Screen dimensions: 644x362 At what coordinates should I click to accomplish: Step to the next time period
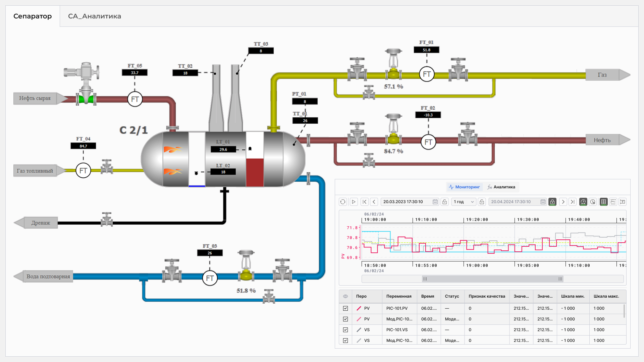tap(563, 202)
